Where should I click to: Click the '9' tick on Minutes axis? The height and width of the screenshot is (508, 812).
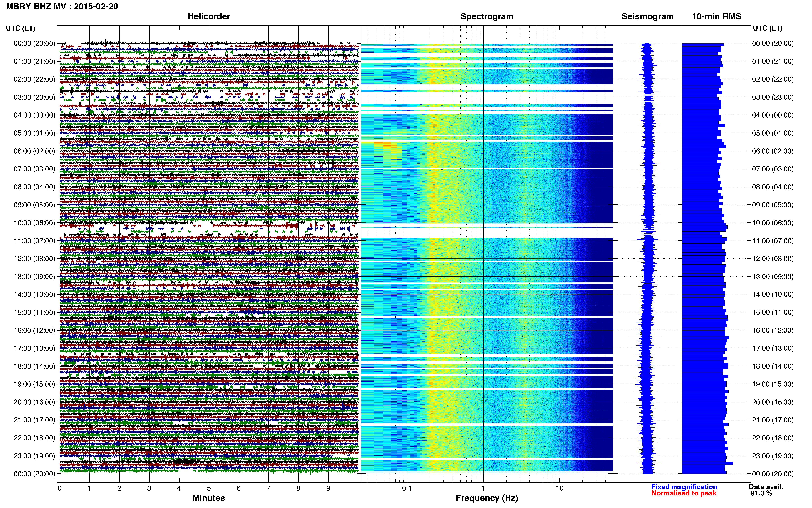coord(328,488)
